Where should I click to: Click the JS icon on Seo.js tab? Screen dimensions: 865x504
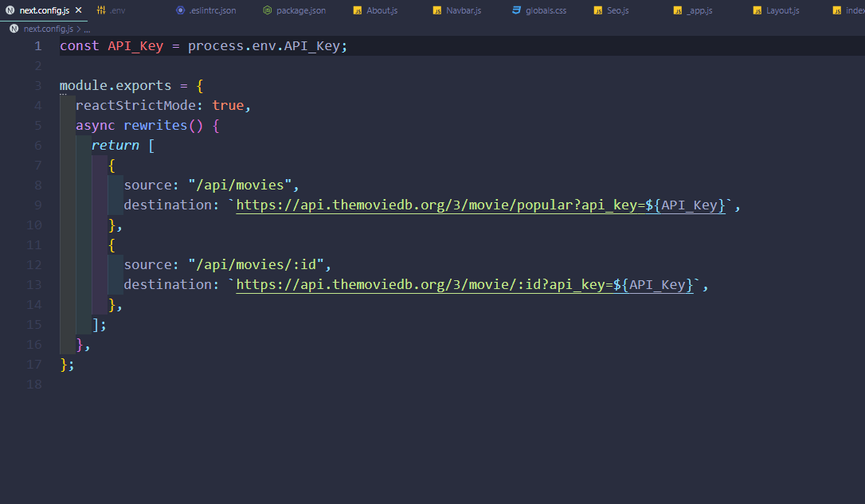[x=598, y=10]
